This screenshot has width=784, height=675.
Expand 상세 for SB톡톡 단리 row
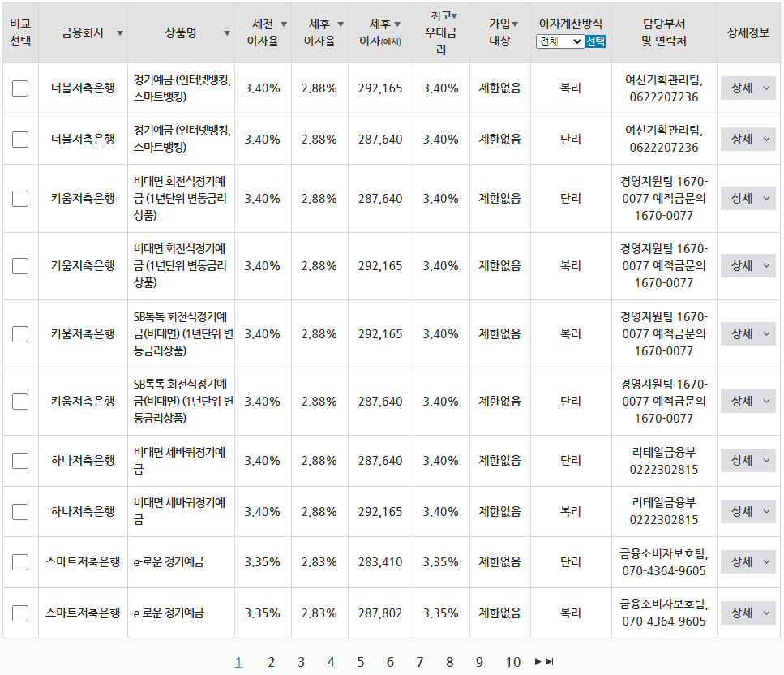click(x=748, y=402)
